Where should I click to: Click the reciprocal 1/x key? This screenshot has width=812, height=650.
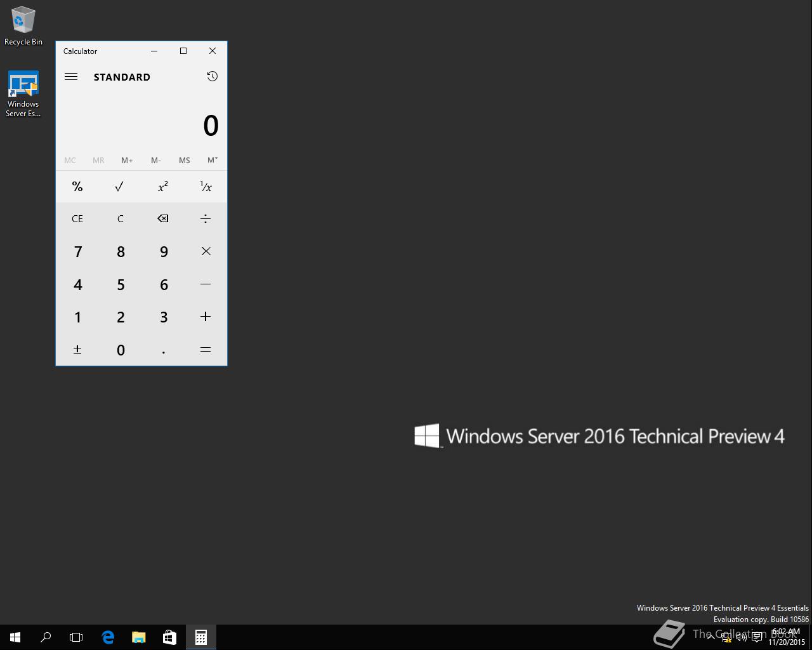click(206, 187)
